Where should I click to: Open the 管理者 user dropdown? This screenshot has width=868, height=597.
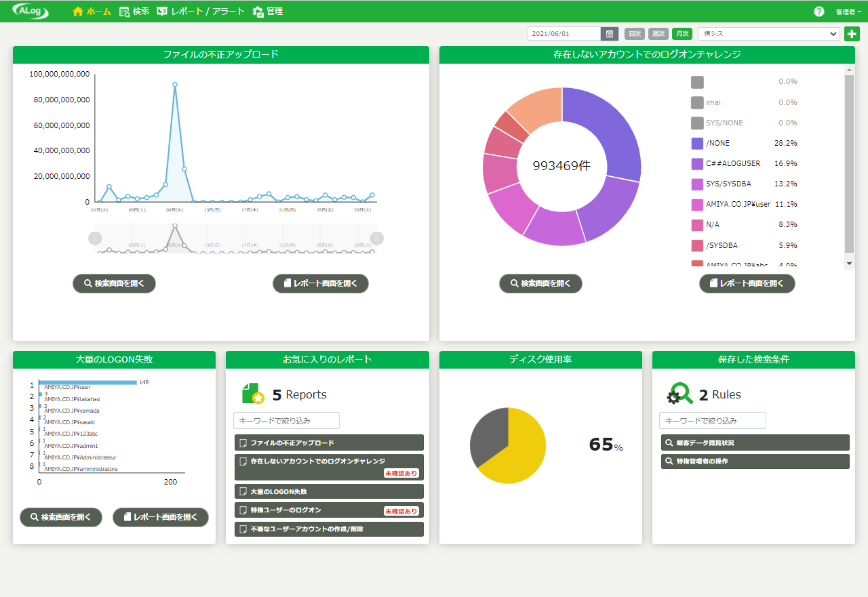(x=848, y=12)
